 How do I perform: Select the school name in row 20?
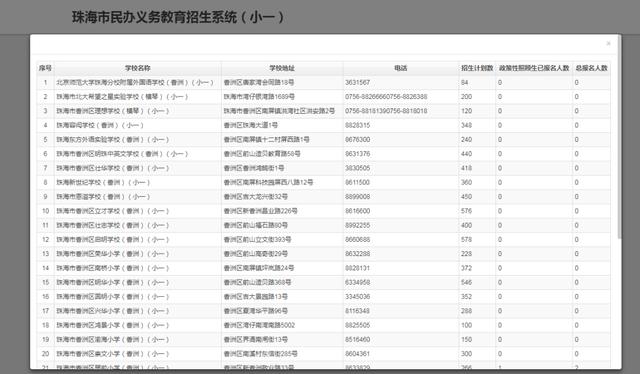112,354
